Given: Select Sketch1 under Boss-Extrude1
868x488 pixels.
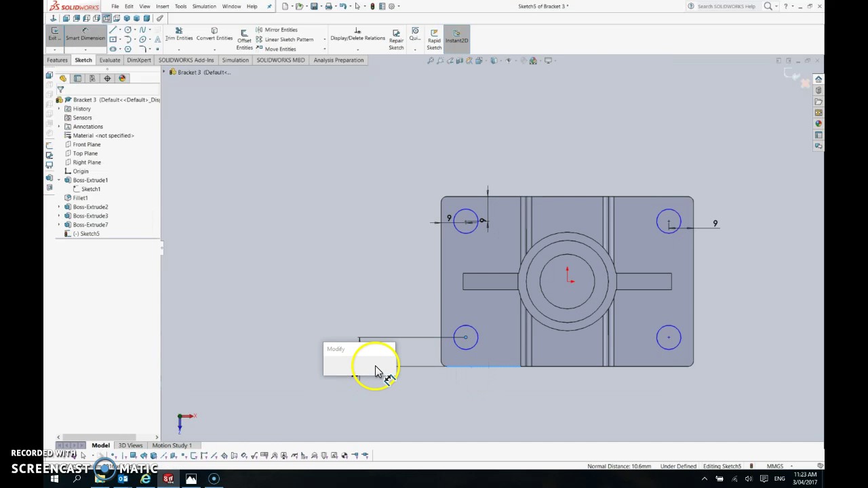Looking at the screenshot, I should 91,189.
